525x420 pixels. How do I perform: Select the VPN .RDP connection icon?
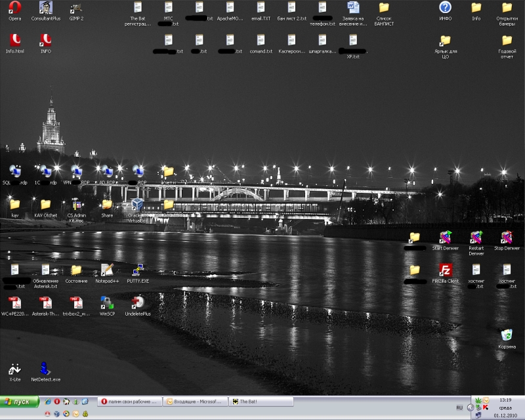click(x=76, y=171)
